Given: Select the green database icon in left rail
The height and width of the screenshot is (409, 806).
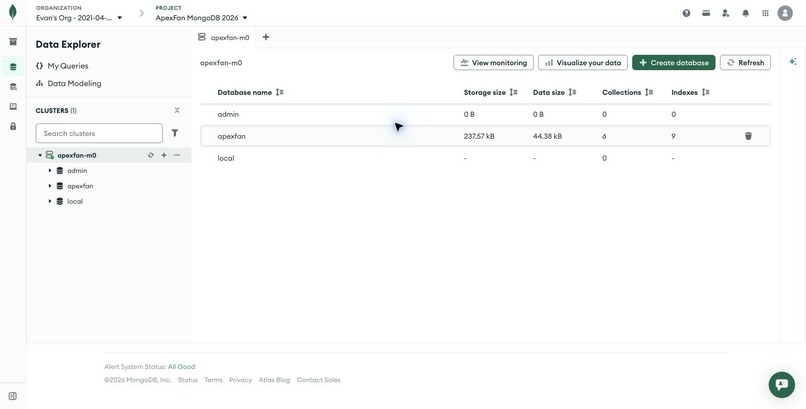Looking at the screenshot, I should [x=13, y=67].
